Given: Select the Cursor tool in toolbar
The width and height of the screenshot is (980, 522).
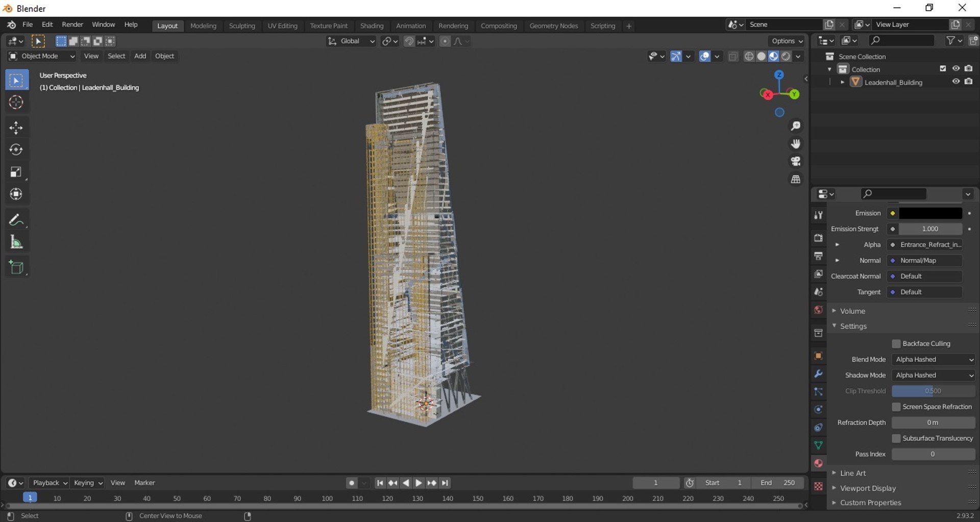Looking at the screenshot, I should (16, 103).
